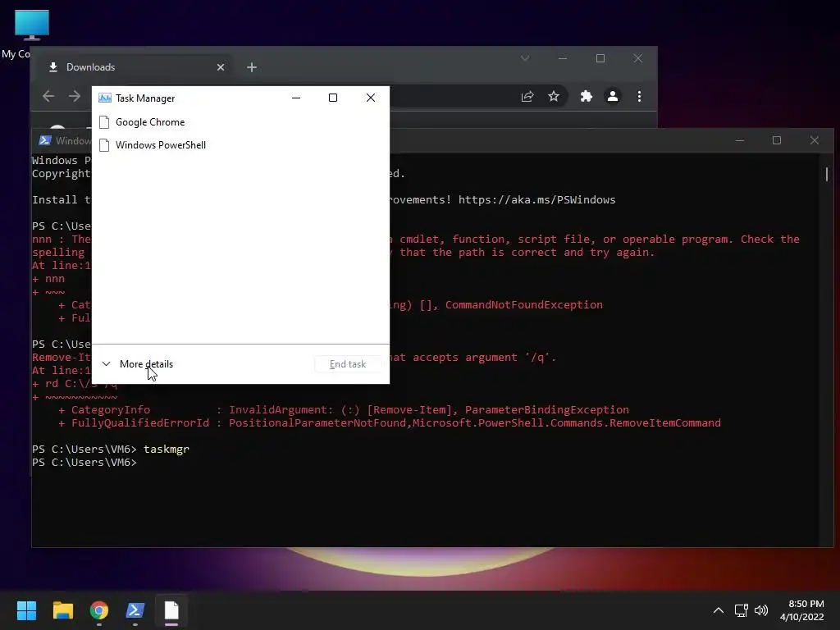Viewport: 840px width, 630px height.
Task: Minimize the Chrome window
Action: 563,58
